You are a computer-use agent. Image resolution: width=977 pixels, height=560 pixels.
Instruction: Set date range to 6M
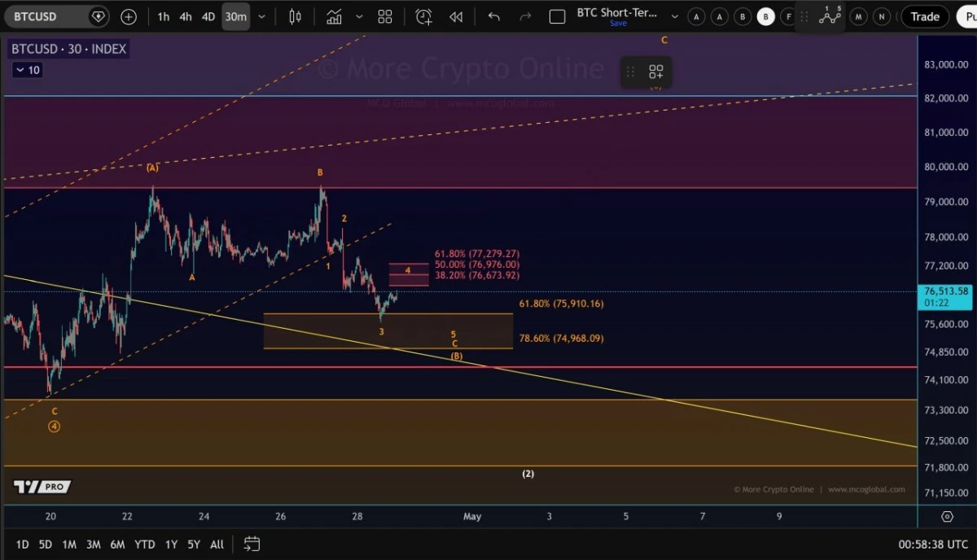(118, 544)
